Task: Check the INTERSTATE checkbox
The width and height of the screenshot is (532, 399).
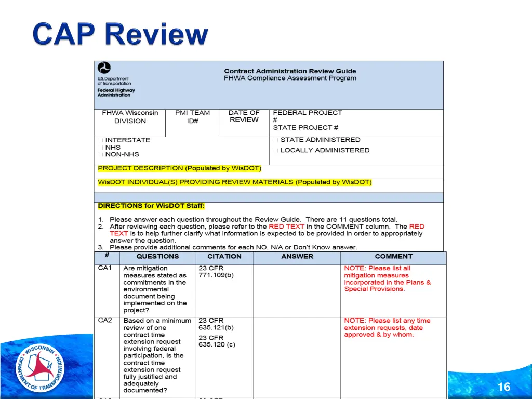Action: [x=101, y=140]
